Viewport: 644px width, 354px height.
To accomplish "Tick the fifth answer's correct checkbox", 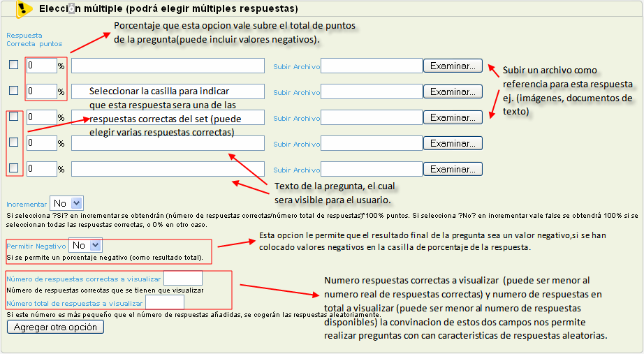I will click(x=13, y=168).
